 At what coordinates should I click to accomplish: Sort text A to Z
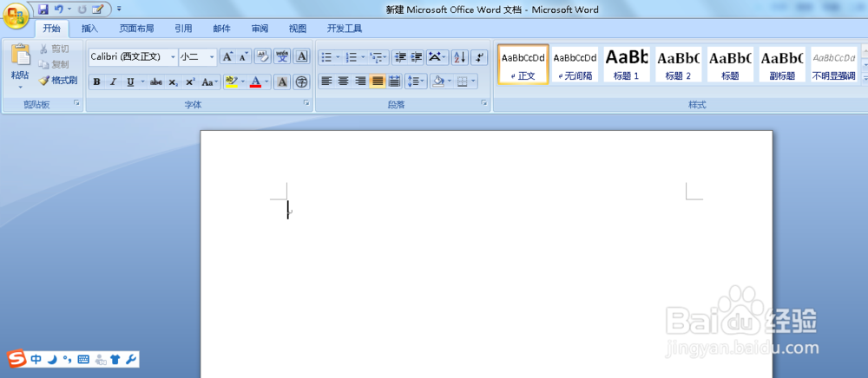(x=460, y=57)
